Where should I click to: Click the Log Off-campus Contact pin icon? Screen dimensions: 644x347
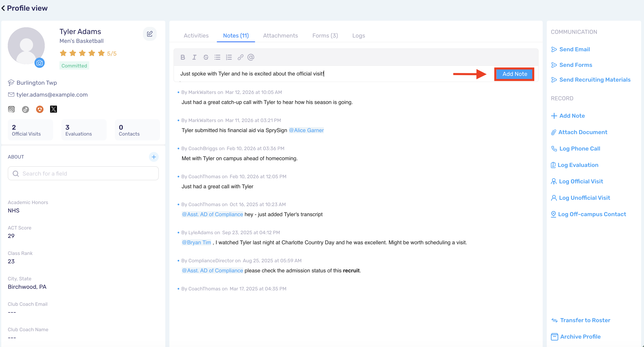[554, 214]
